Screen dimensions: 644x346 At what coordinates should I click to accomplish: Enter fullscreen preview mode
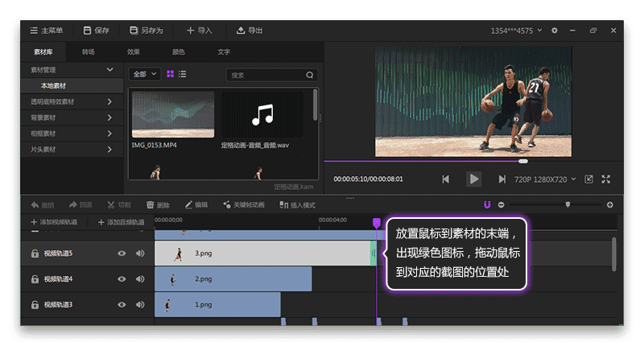click(x=606, y=179)
